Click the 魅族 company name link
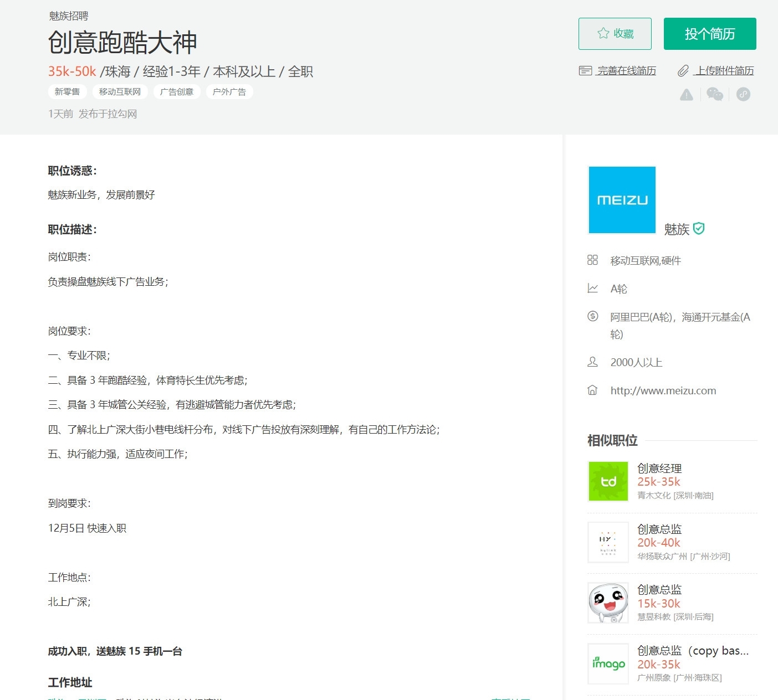 point(677,229)
